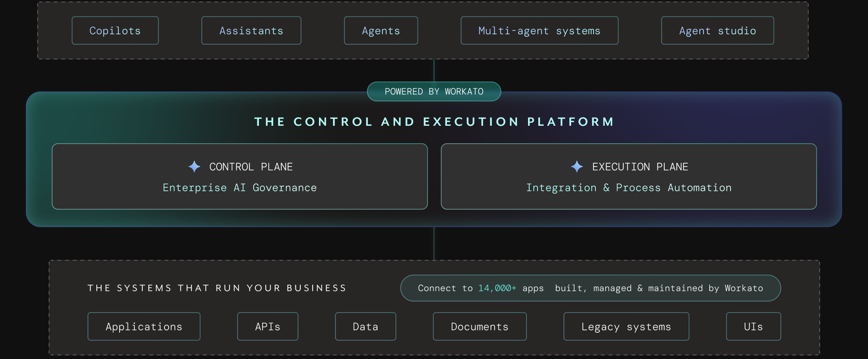Select the Applications box
The height and width of the screenshot is (359, 868).
144,327
